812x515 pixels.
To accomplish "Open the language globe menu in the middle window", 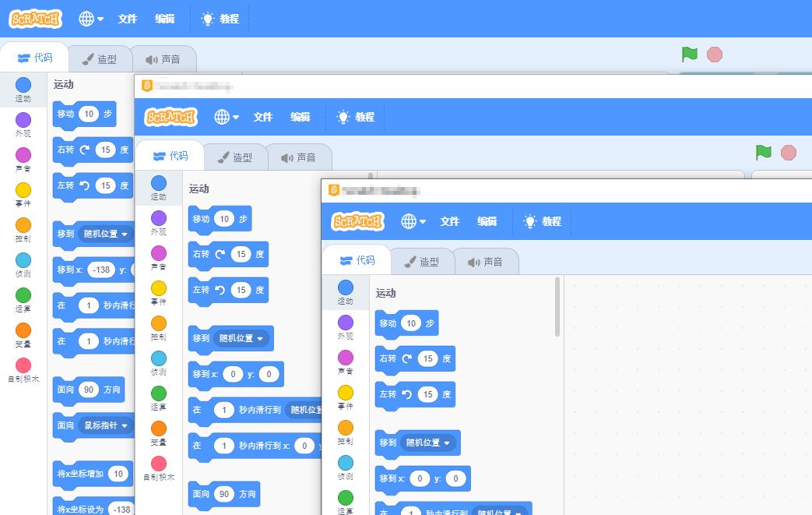I will 227,117.
